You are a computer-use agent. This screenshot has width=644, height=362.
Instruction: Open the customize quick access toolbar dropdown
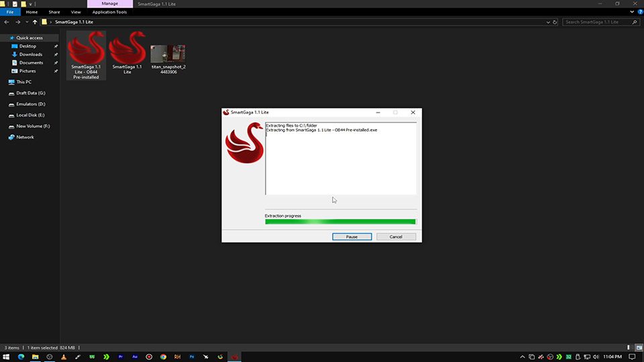pyautogui.click(x=30, y=4)
